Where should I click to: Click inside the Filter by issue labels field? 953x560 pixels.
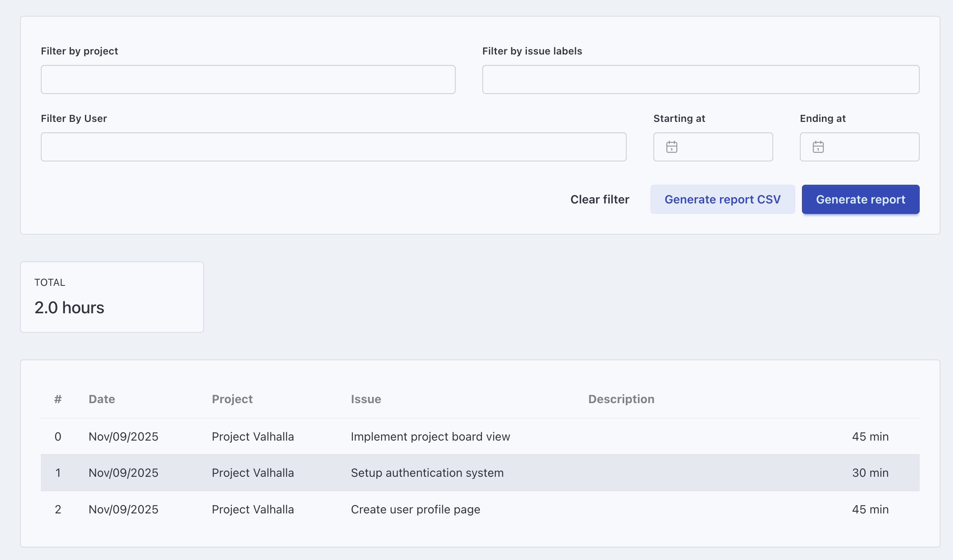700,79
